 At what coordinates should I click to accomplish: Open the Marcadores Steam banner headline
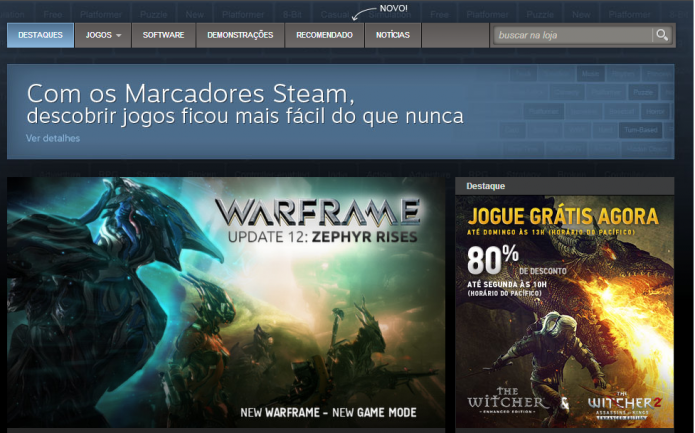coord(245,105)
